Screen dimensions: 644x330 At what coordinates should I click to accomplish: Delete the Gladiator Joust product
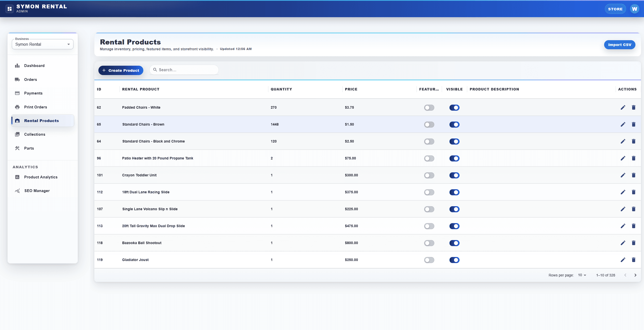point(634,260)
